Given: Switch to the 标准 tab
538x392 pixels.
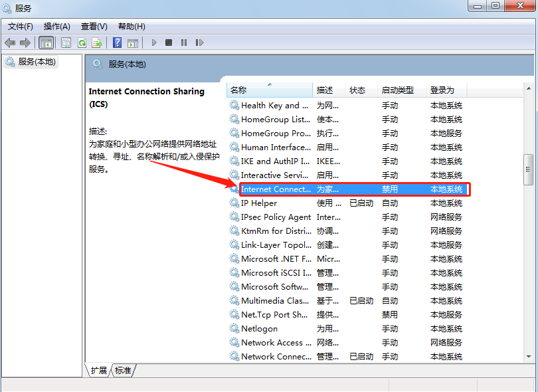Looking at the screenshot, I should (123, 370).
